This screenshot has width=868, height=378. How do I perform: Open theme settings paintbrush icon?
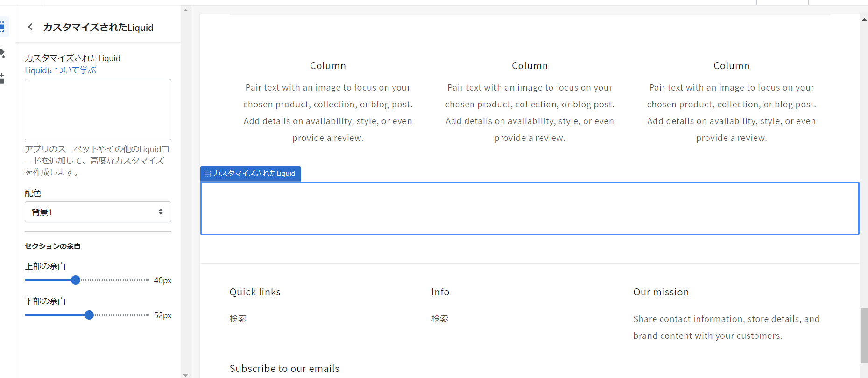[x=2, y=53]
